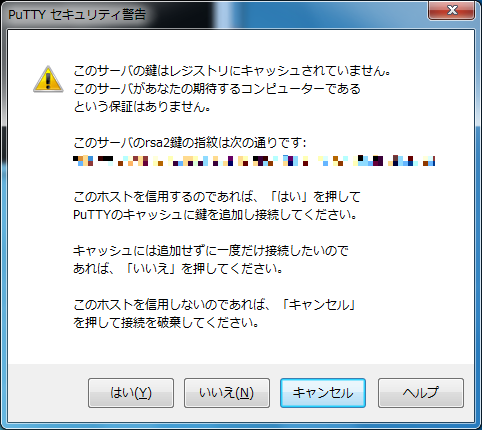Open help with the ヘルプ button
The height and width of the screenshot is (430, 482).
coord(421,393)
